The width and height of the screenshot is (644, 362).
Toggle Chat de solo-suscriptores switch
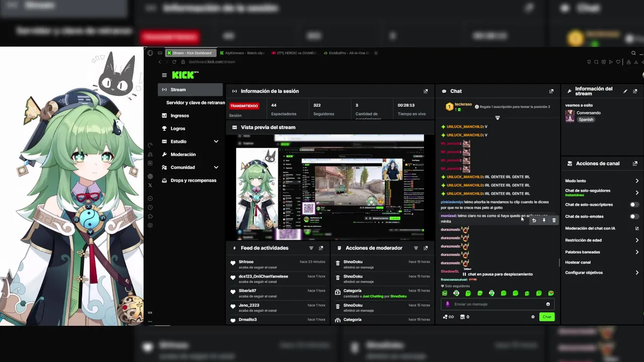click(634, 205)
